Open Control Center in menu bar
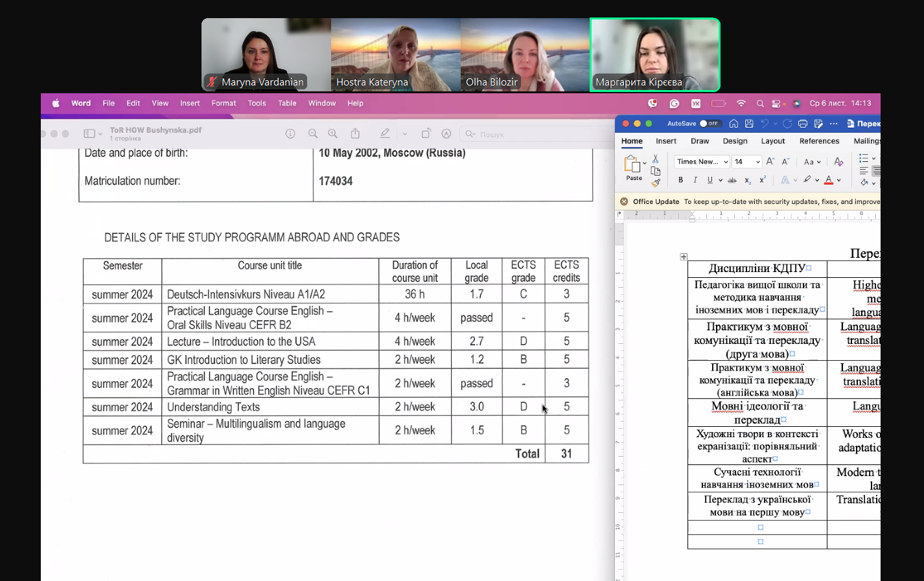Viewport: 924px width, 581px height. [777, 104]
